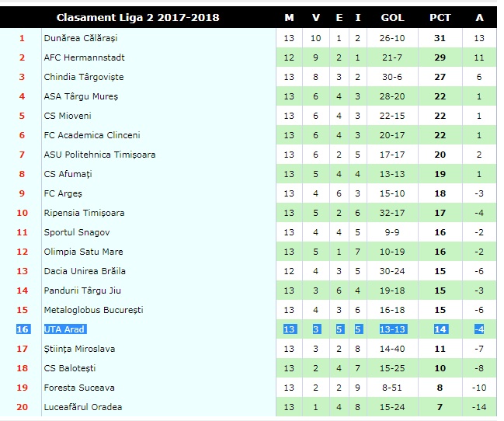Select highlighted UTA Arad team name
This screenshot has width=504, height=421.
65,329
